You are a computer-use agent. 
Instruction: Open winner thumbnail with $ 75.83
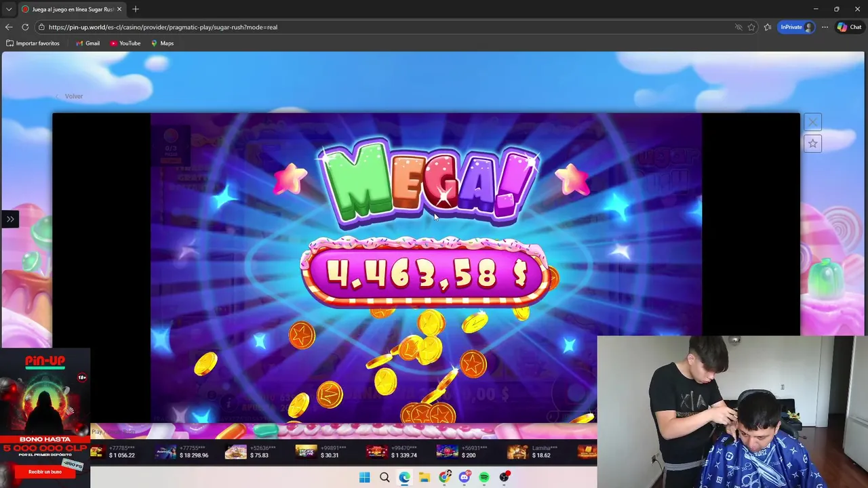(236, 452)
